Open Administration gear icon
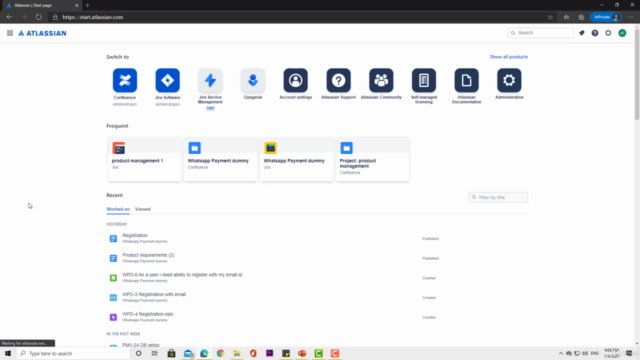 click(509, 80)
